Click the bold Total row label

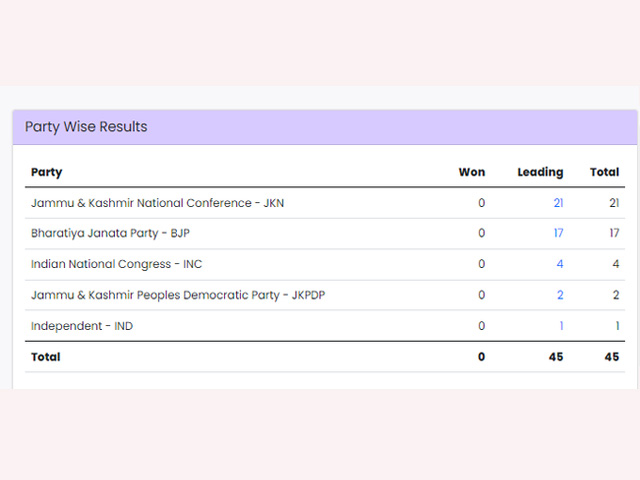tap(46, 357)
